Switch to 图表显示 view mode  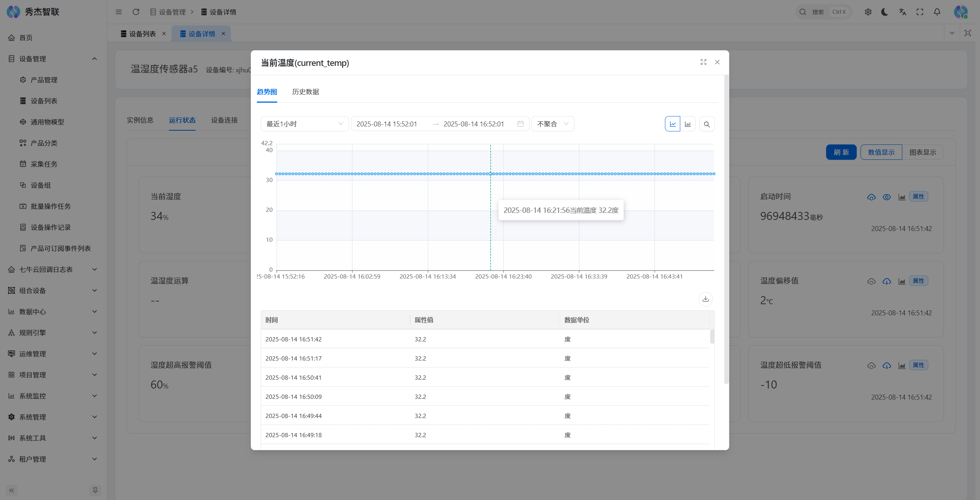tap(923, 152)
